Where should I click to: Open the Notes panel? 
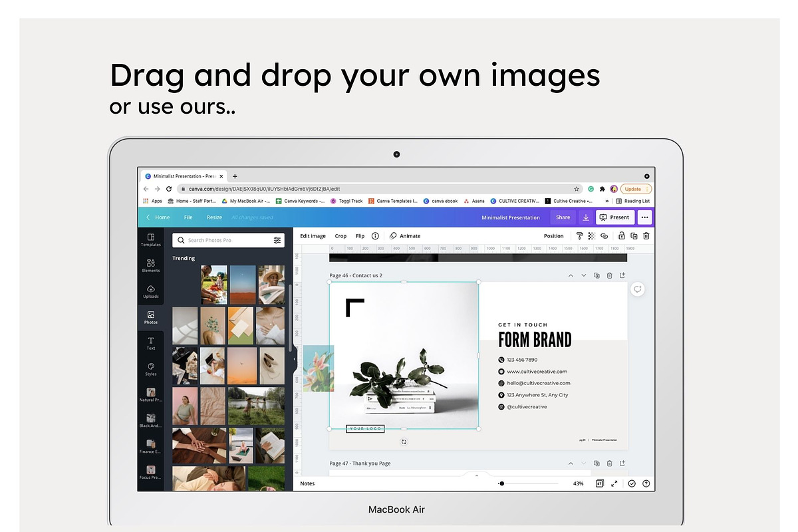click(x=307, y=483)
